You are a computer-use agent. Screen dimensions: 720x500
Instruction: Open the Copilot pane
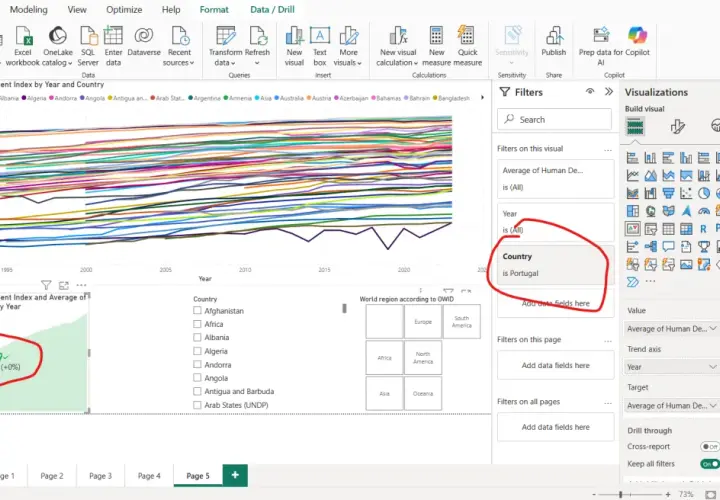pyautogui.click(x=637, y=41)
